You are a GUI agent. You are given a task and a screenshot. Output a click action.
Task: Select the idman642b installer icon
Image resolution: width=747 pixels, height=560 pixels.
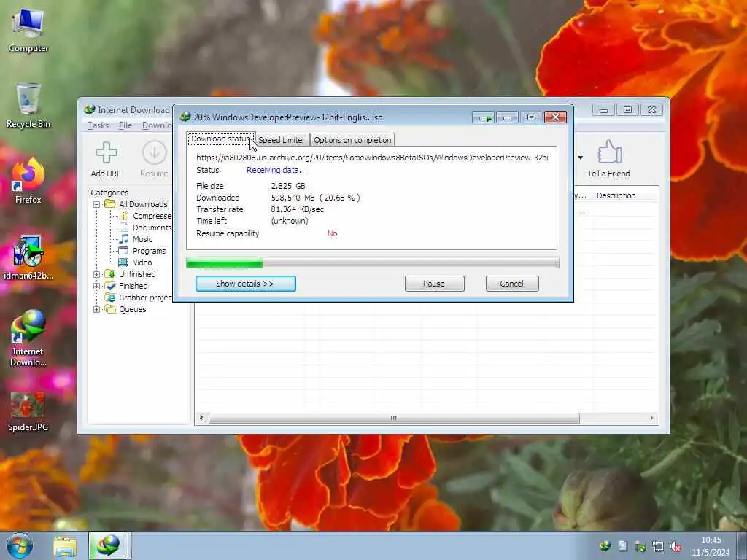click(x=28, y=257)
